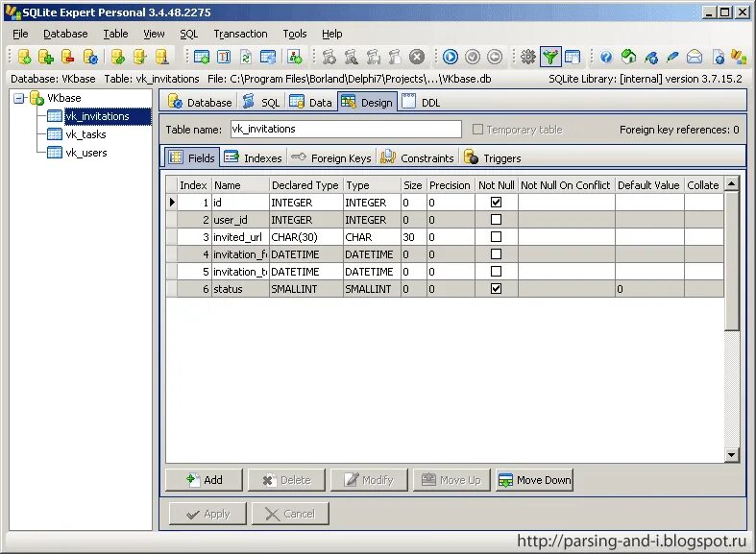Click the Add Trigger icon beside New View
Viewport: 756px width, 554px height.
click(x=295, y=57)
